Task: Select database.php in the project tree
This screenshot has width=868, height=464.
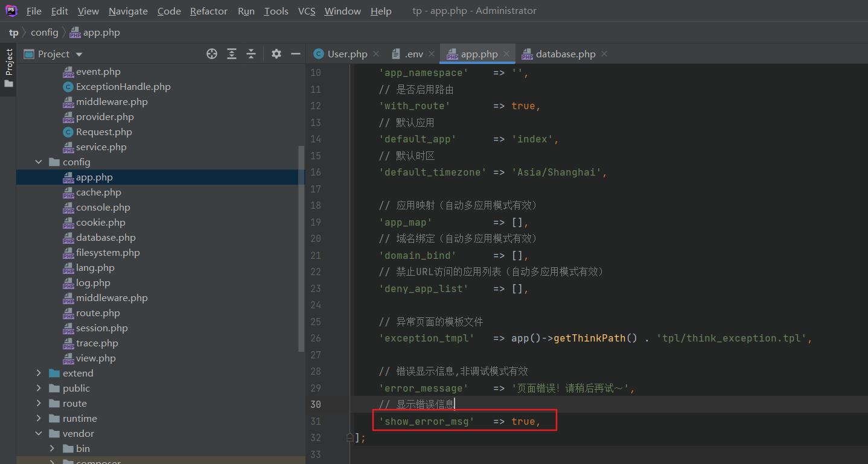Action: (x=106, y=238)
